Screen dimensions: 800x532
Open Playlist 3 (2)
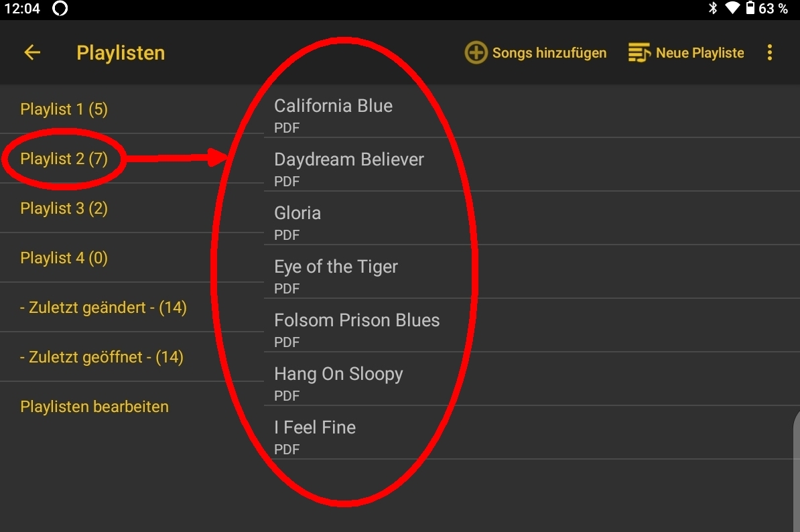64,208
